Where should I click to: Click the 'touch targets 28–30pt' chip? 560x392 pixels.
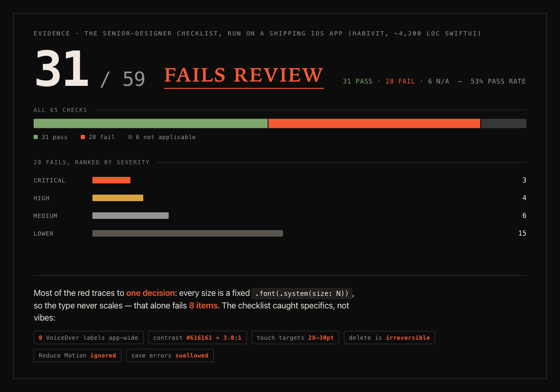coord(295,337)
